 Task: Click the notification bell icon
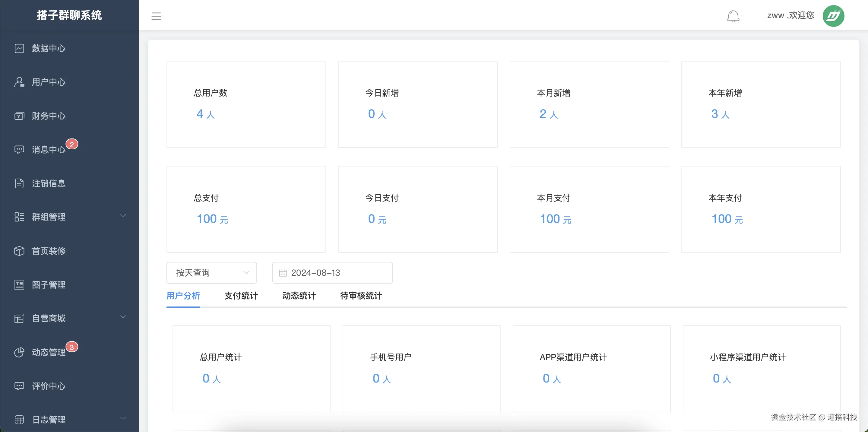(733, 16)
